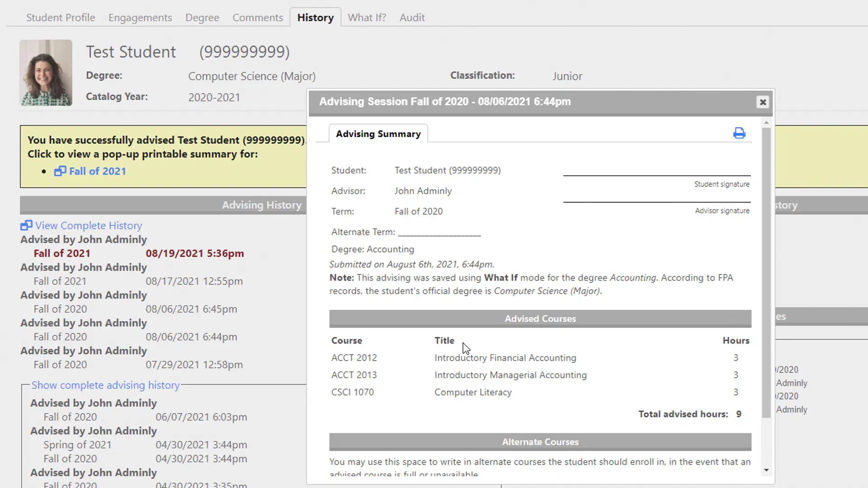Image resolution: width=868 pixels, height=488 pixels.
Task: Open the Audit tab
Action: click(412, 18)
